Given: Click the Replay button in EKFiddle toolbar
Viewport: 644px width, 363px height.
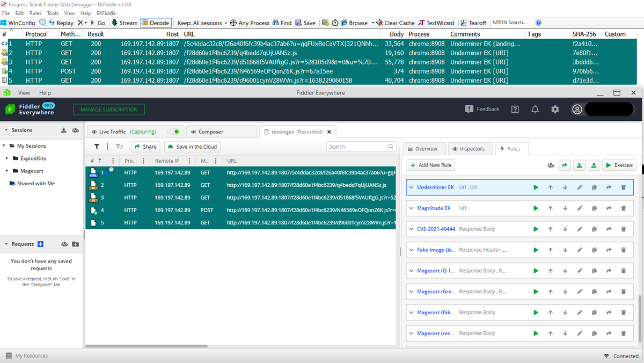Looking at the screenshot, I should pos(61,23).
